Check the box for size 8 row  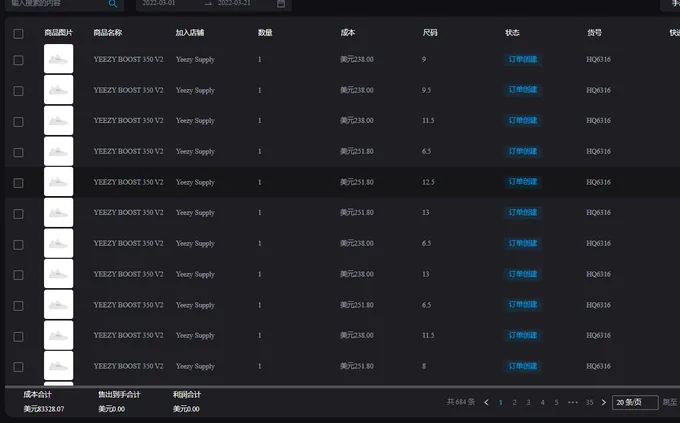(x=18, y=367)
